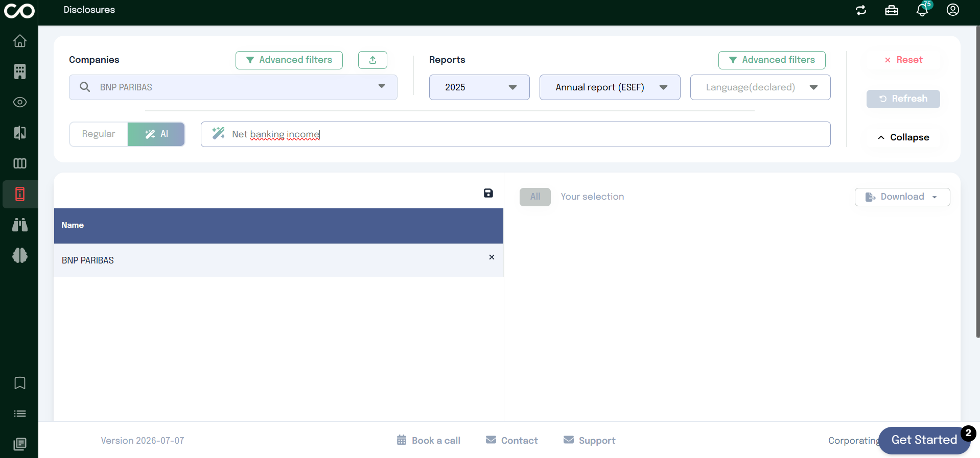980x458 pixels.
Task: Click the sync arrows icon in header
Action: (x=861, y=10)
